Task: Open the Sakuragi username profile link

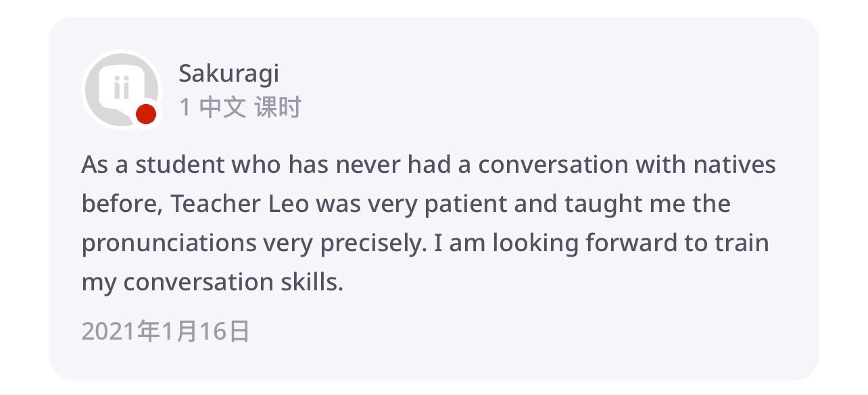Action: coord(228,74)
